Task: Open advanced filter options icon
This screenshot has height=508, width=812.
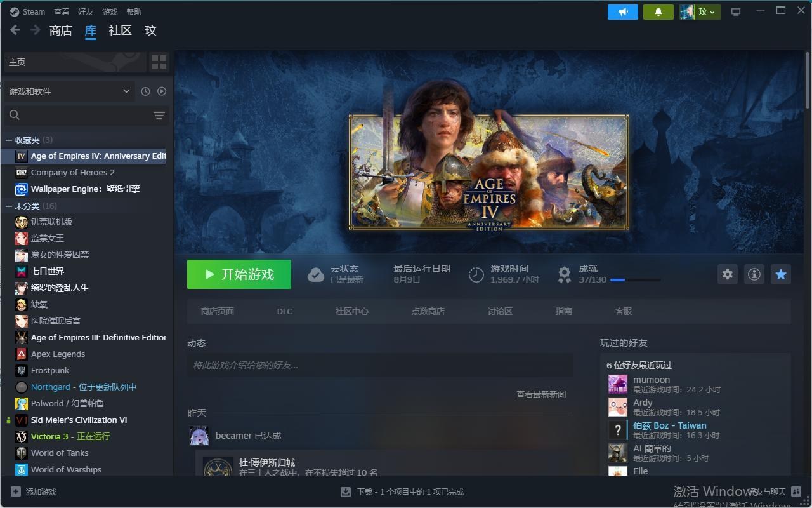Action: (159, 115)
